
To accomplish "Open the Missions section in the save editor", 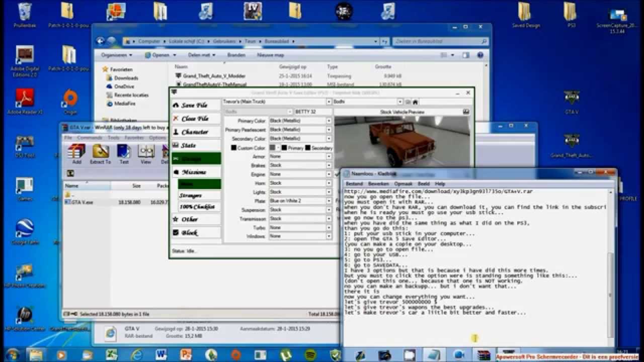I will click(x=196, y=172).
